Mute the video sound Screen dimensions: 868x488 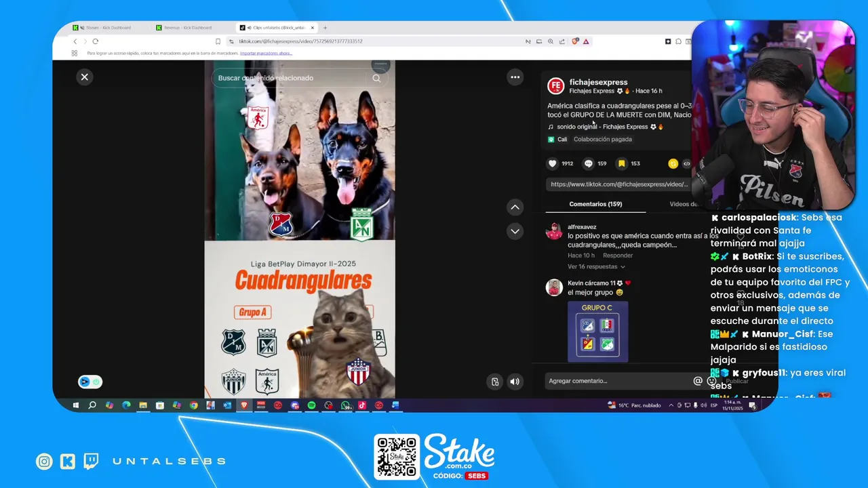tap(515, 382)
